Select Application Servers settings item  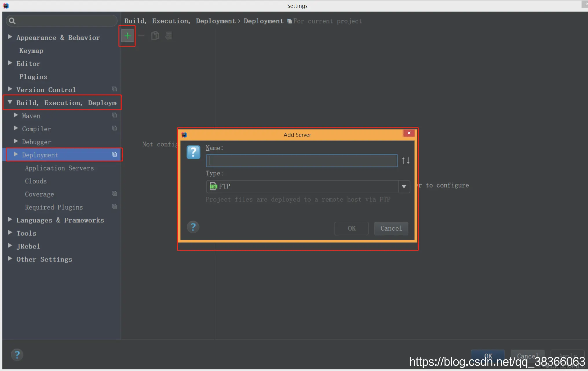pyautogui.click(x=59, y=168)
